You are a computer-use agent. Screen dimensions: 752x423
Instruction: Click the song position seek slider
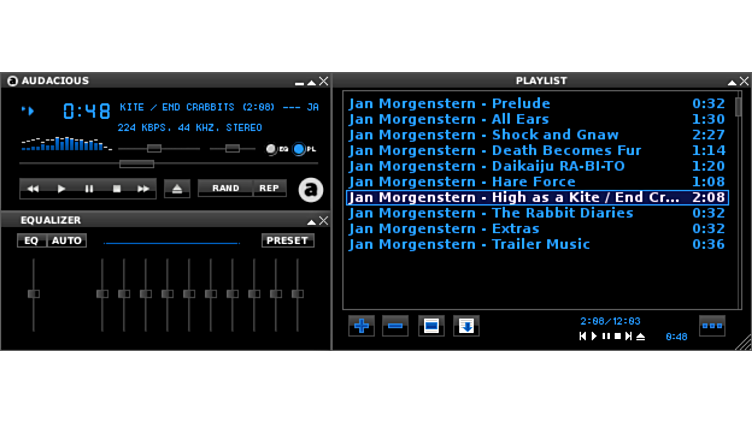(136, 164)
